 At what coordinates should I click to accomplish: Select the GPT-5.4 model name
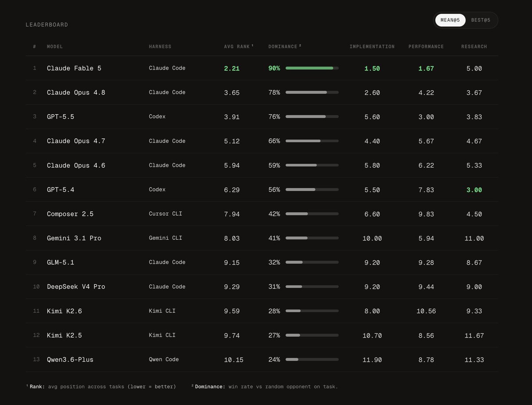click(x=60, y=190)
